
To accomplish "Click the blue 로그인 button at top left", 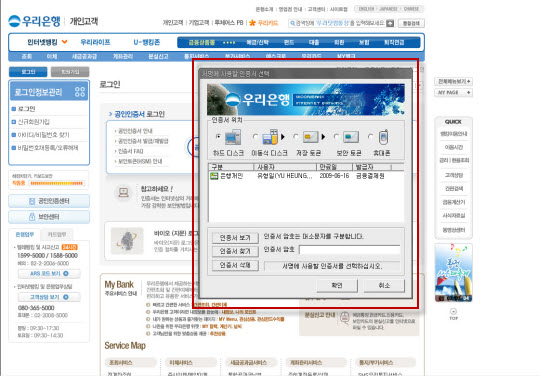I will click(28, 72).
